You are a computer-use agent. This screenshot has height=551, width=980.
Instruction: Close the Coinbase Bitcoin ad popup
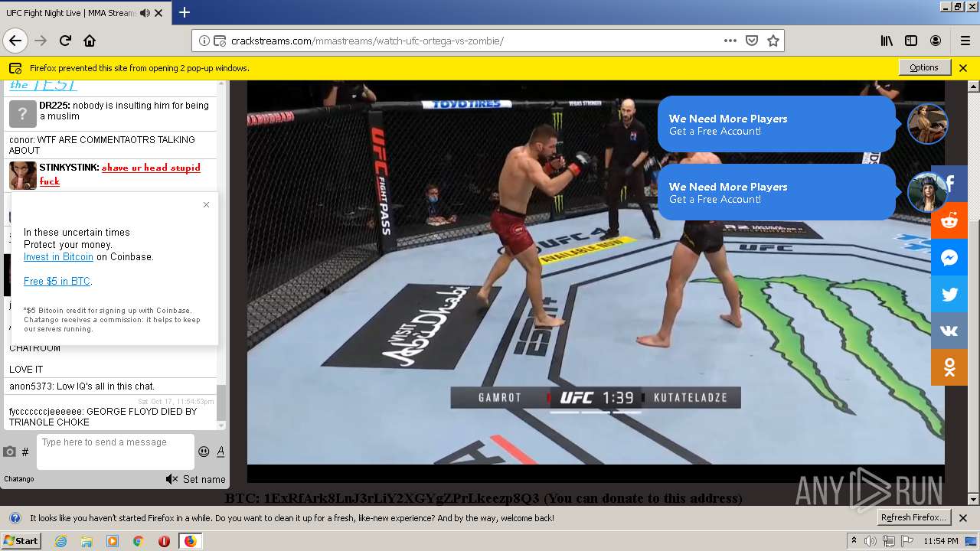click(206, 204)
